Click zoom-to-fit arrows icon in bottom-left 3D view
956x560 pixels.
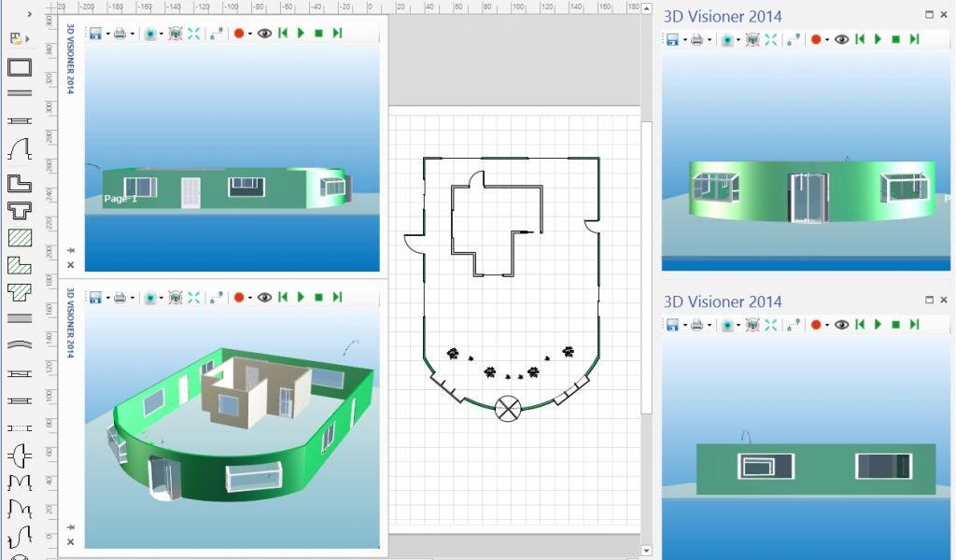(194, 297)
